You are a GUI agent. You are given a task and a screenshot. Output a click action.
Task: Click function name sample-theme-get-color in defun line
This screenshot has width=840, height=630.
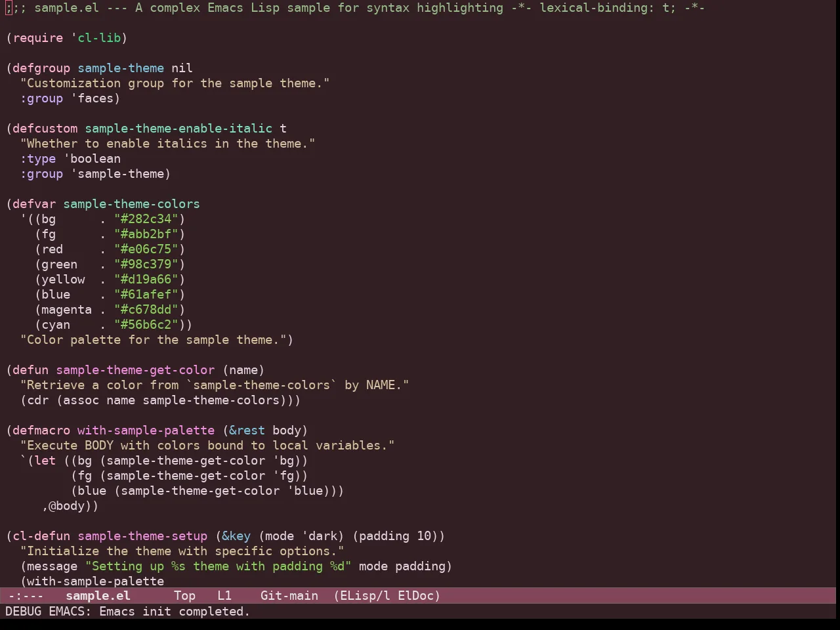tap(135, 370)
